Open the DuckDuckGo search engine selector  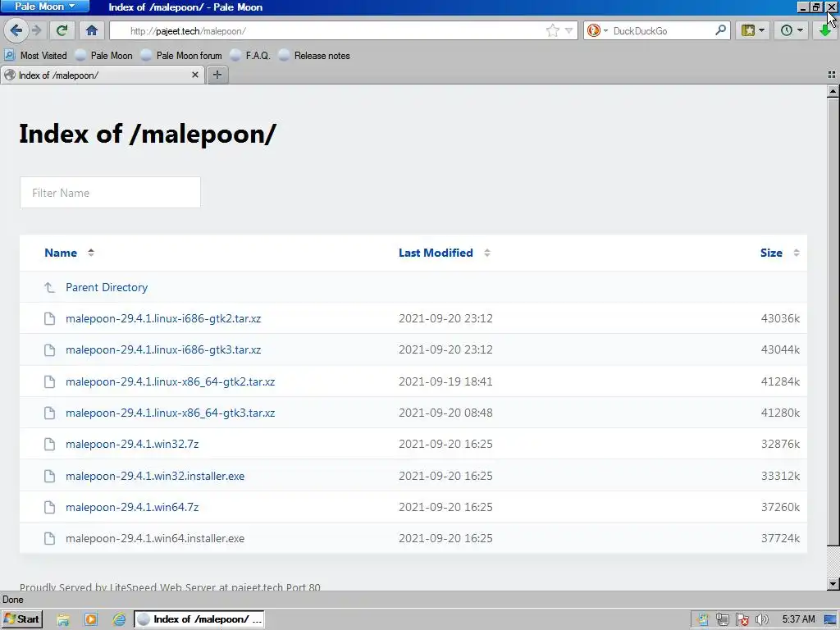pyautogui.click(x=596, y=30)
